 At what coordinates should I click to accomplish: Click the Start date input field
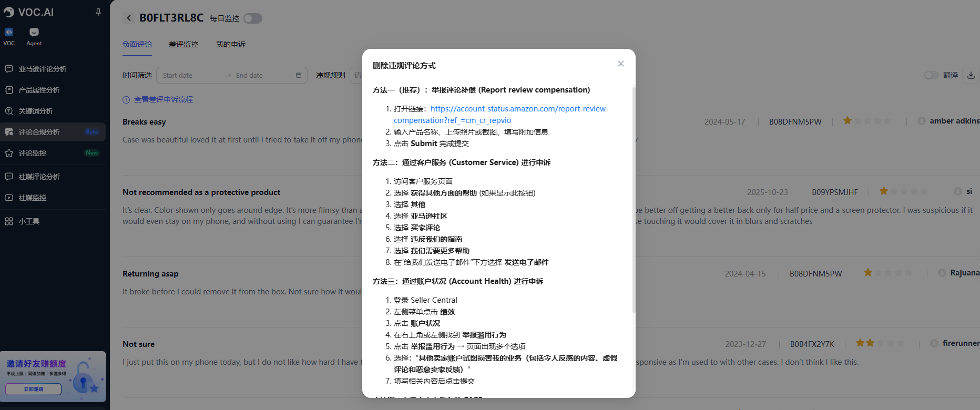(189, 75)
